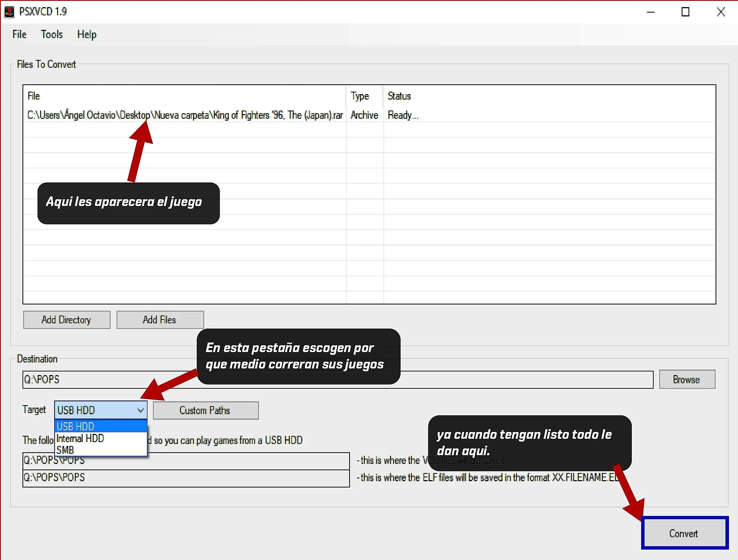Open the Tools menu
738x560 pixels.
click(x=52, y=34)
